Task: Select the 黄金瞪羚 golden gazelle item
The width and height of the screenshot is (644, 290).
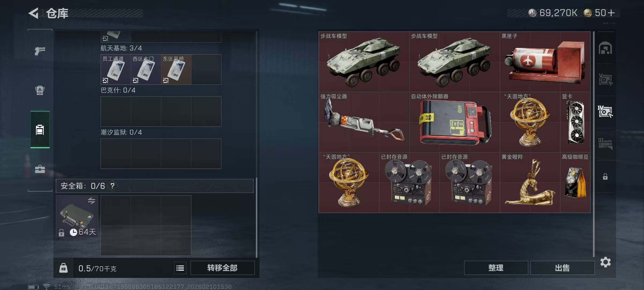Action: (x=530, y=183)
